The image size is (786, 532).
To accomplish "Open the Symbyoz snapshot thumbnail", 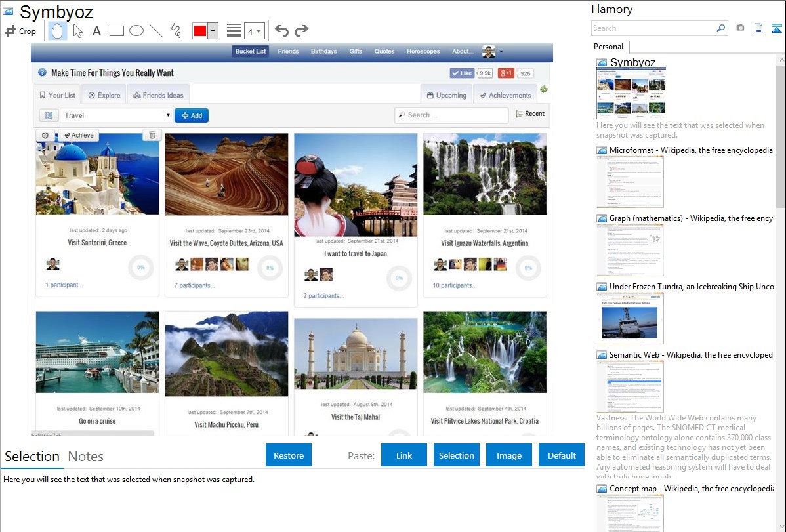I will [631, 93].
